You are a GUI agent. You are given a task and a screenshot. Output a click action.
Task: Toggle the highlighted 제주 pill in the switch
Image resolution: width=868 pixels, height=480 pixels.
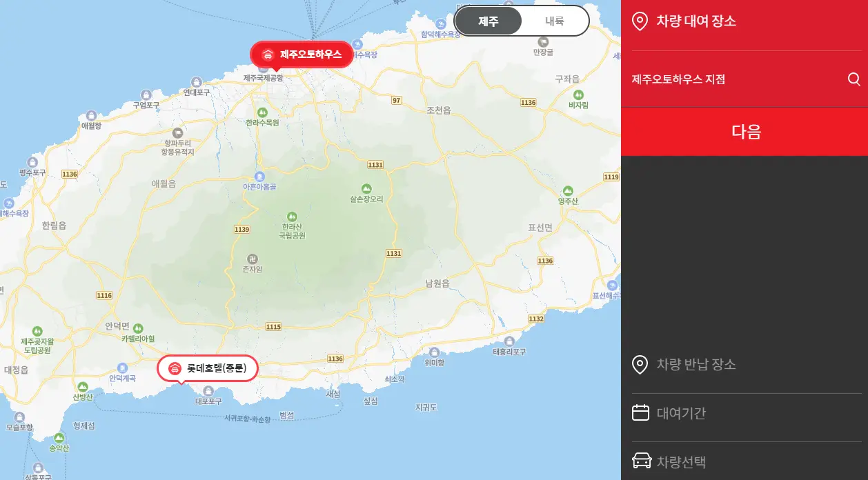pyautogui.click(x=488, y=21)
